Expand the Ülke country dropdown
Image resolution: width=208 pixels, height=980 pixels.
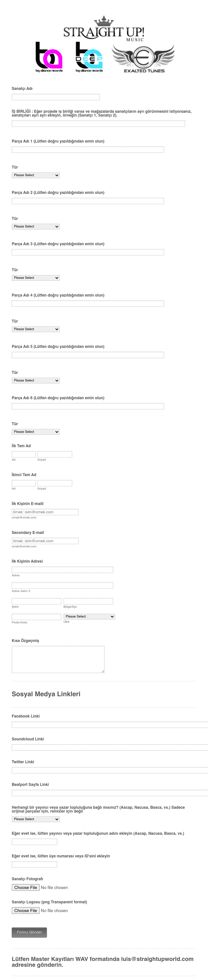pyautogui.click(x=89, y=617)
